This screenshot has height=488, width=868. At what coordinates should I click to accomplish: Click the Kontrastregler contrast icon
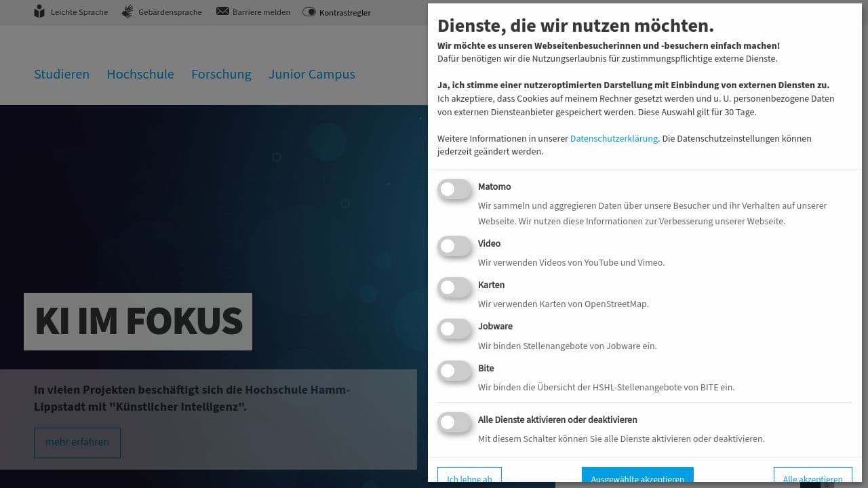(310, 12)
